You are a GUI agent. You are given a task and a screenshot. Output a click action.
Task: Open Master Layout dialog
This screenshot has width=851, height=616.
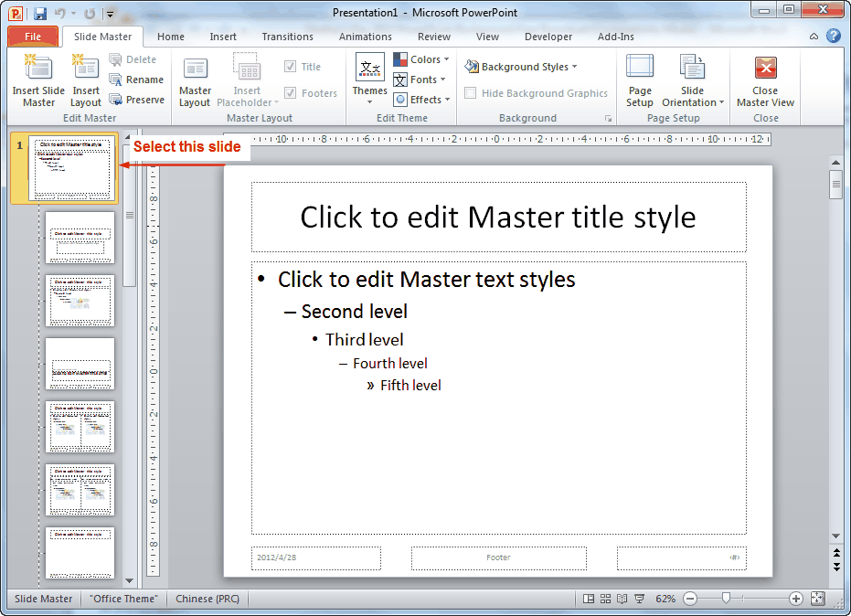pos(195,80)
